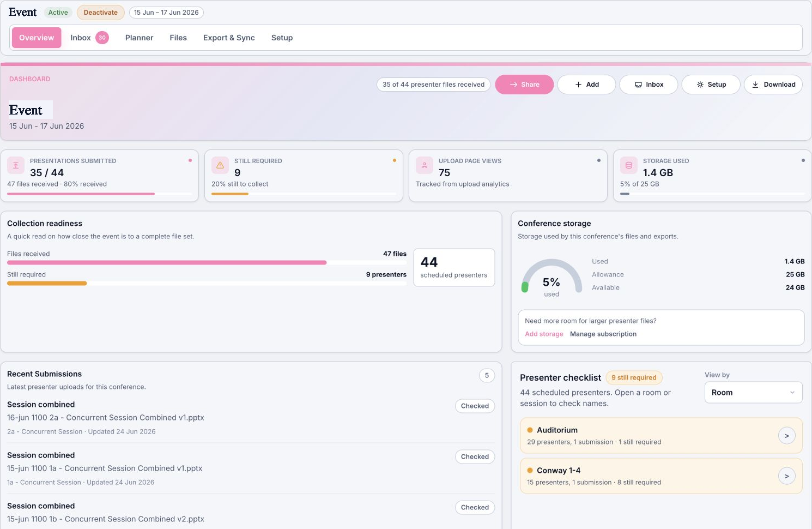The image size is (812, 529).
Task: Click the 15 Jun – 17 Jun 2026 date pill
Action: pos(166,13)
